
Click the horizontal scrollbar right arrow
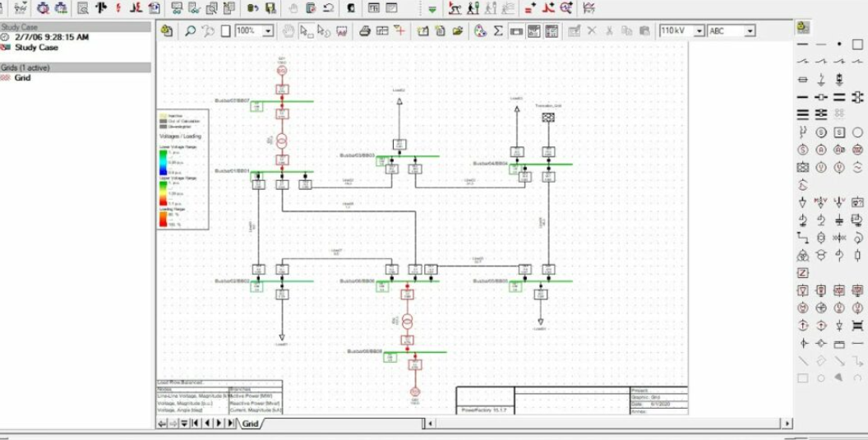pyautogui.click(x=788, y=424)
